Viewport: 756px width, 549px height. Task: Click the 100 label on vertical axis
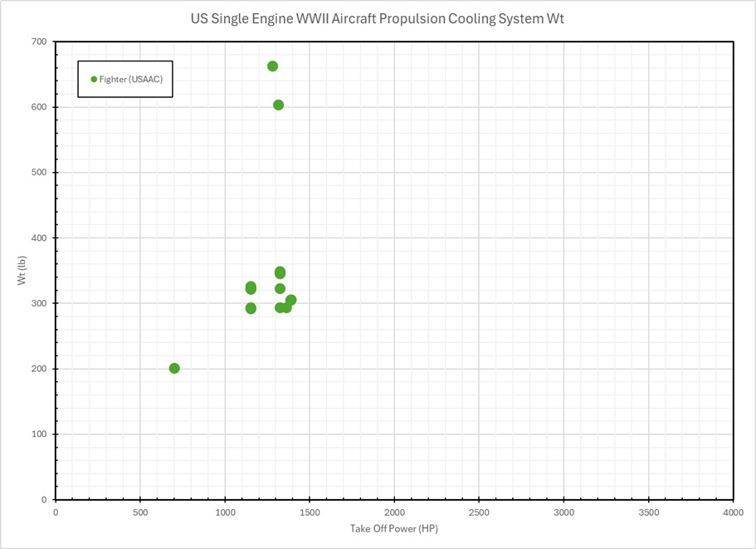pos(38,434)
